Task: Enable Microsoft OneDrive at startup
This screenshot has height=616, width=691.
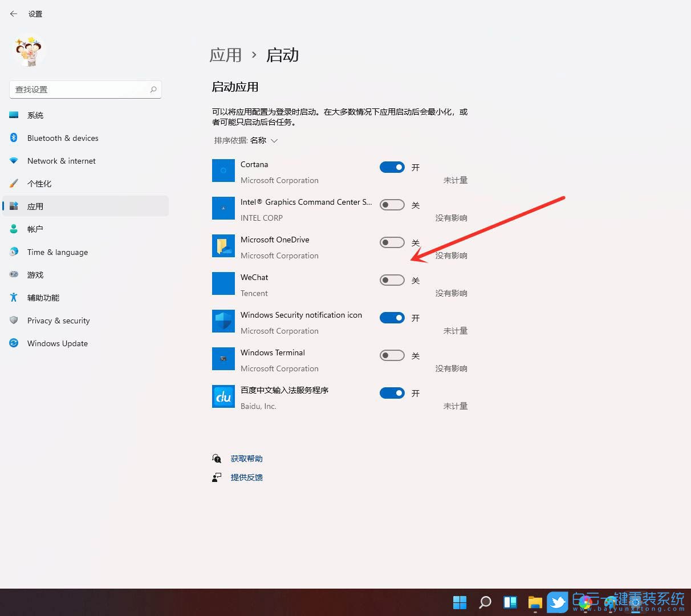Action: (392, 242)
